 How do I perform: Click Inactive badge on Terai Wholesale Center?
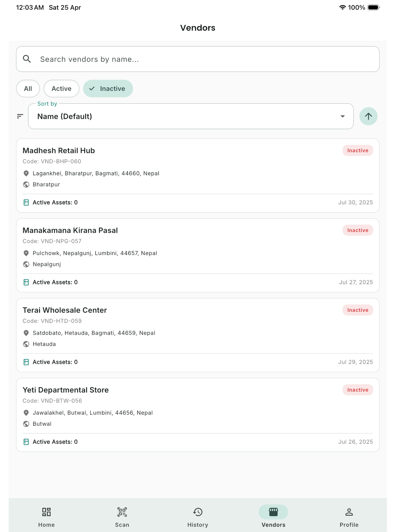coord(358,310)
